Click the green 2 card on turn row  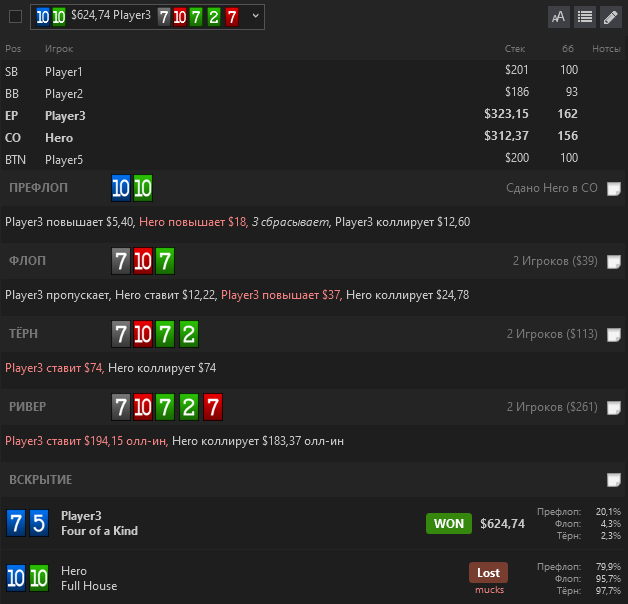pos(189,334)
